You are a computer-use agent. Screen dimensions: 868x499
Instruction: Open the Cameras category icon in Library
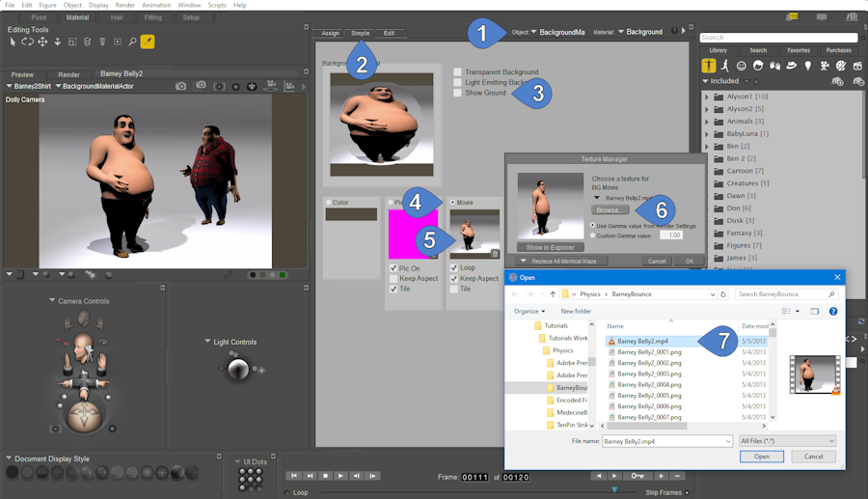point(824,66)
